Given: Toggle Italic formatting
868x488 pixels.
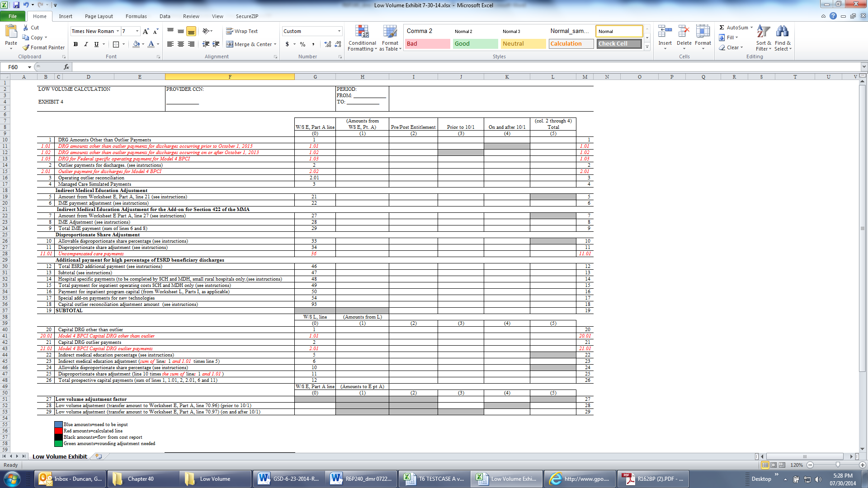Looking at the screenshot, I should coord(86,44).
